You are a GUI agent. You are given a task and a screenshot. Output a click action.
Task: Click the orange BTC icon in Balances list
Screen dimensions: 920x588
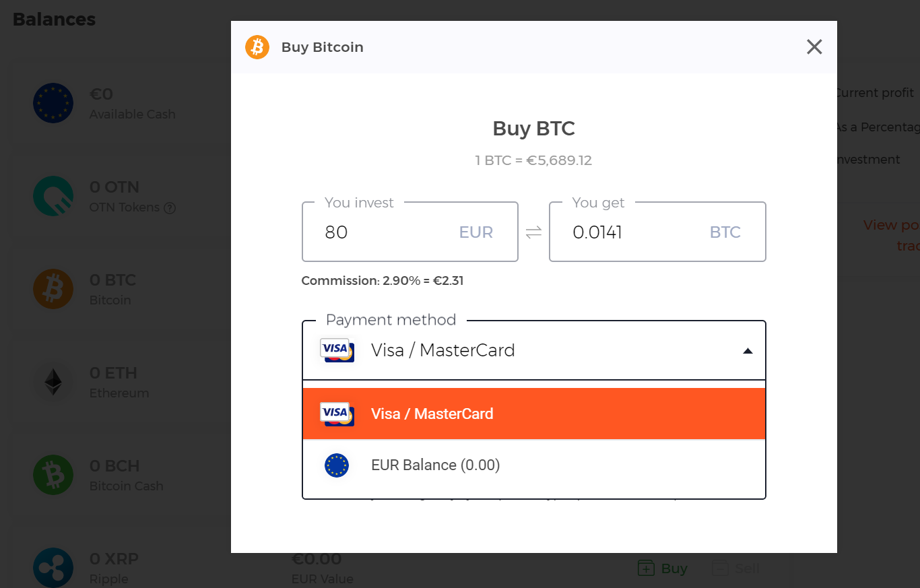pyautogui.click(x=53, y=289)
